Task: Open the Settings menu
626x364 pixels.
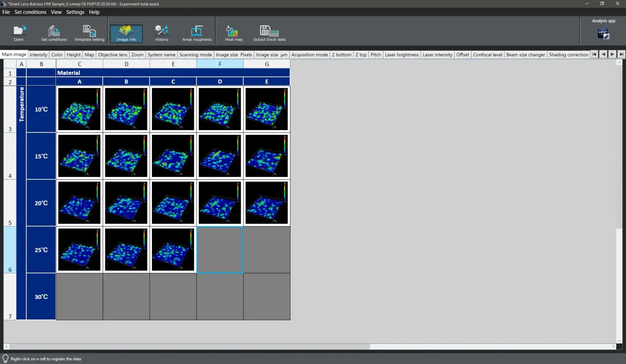Action: click(x=75, y=12)
